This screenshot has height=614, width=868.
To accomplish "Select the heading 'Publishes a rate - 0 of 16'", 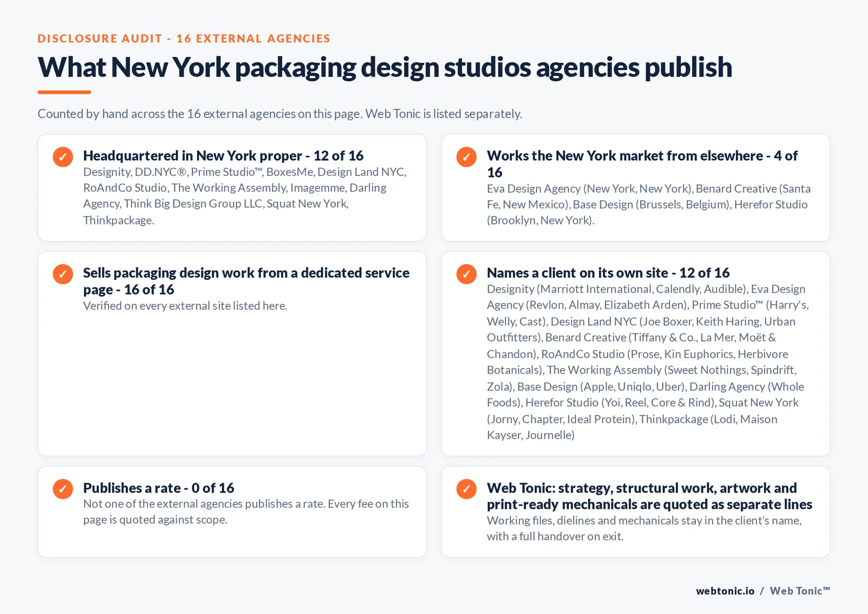I will tap(158, 488).
